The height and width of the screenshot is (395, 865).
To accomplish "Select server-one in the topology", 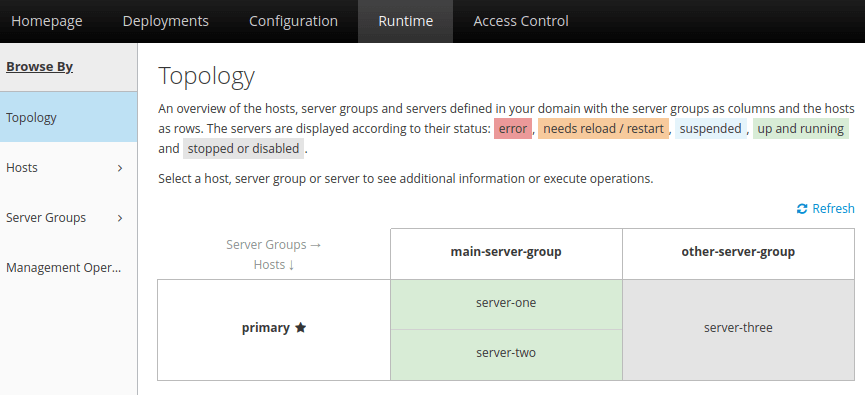I will pos(506,305).
